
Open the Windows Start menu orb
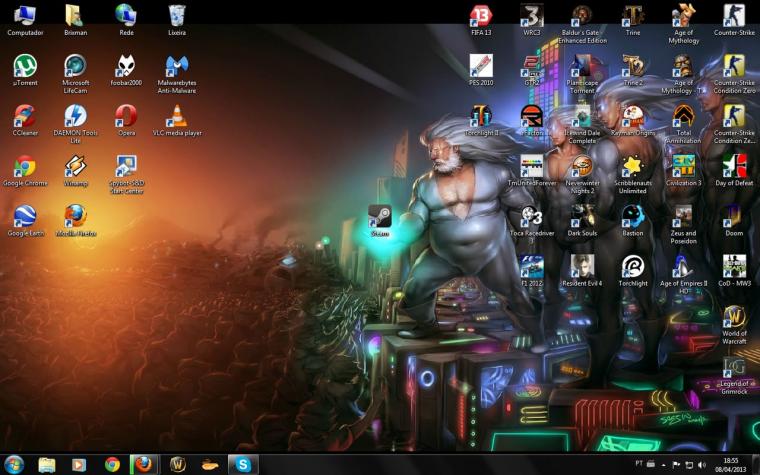(x=14, y=464)
